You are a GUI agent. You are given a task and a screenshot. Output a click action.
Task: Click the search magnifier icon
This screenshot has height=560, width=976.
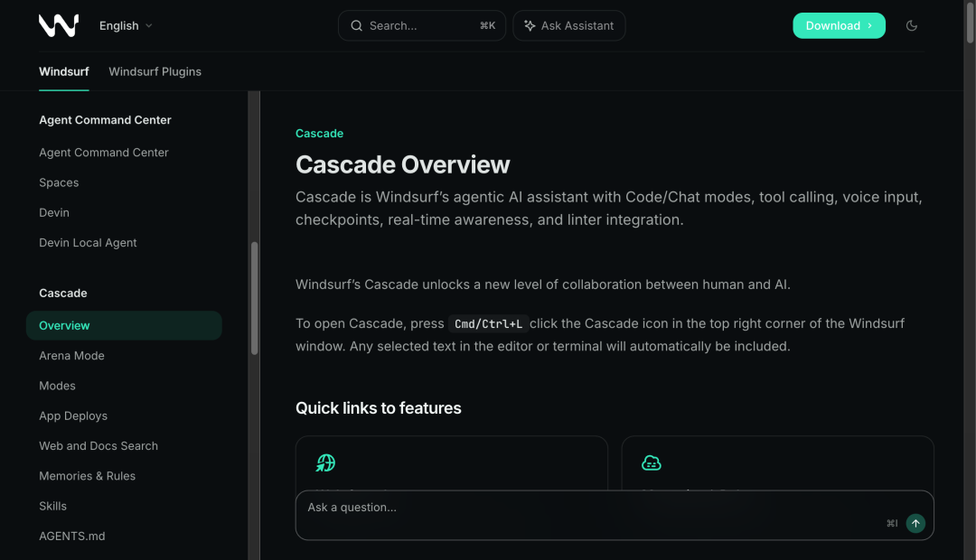[x=356, y=25]
